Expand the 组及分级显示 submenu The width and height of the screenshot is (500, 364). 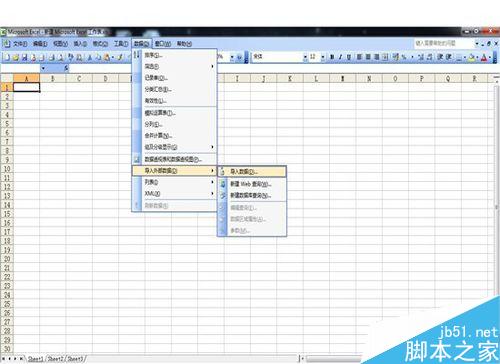point(175,147)
